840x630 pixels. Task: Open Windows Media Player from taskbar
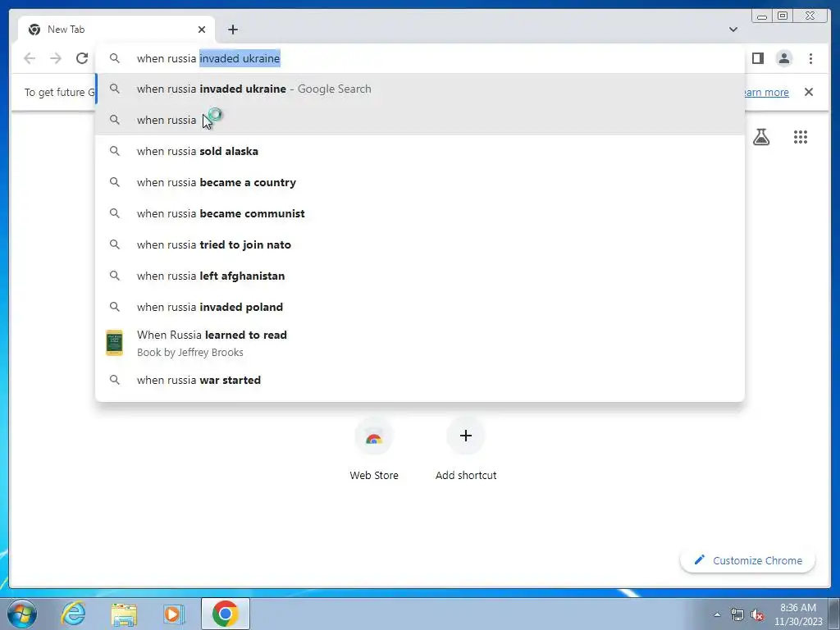pos(174,614)
